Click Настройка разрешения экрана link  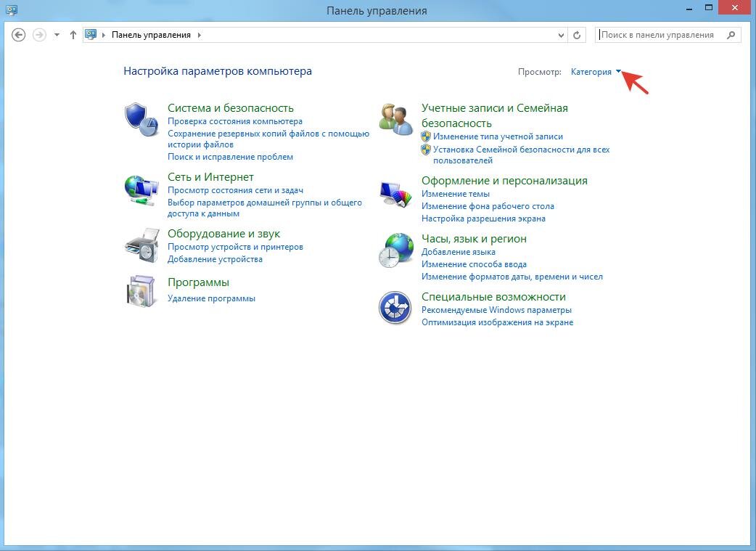[483, 219]
